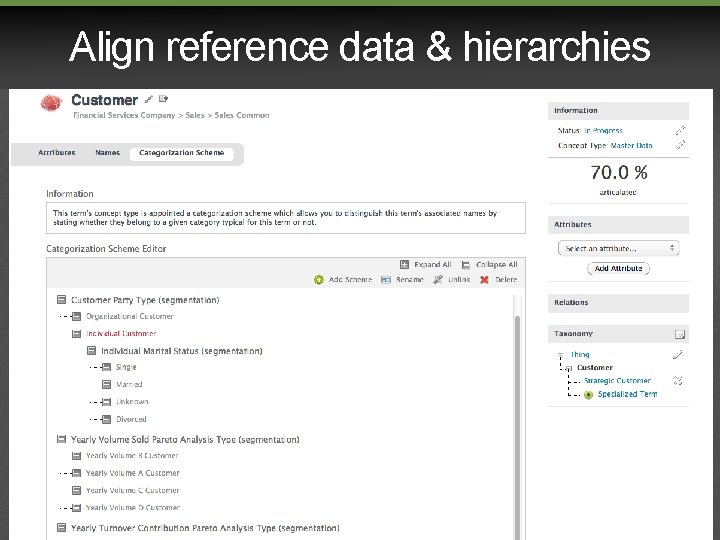Click the Single node tree icon
The height and width of the screenshot is (540, 720).
(x=106, y=367)
